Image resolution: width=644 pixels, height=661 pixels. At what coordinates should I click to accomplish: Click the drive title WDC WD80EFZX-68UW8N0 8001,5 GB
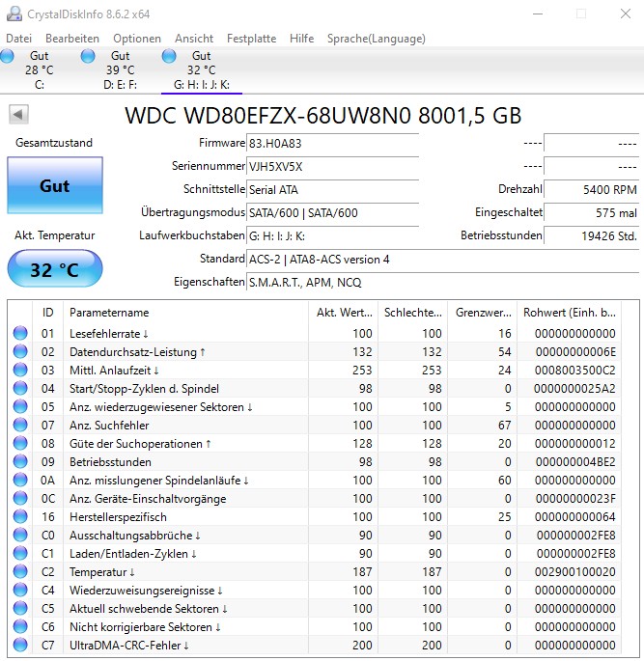[x=323, y=116]
